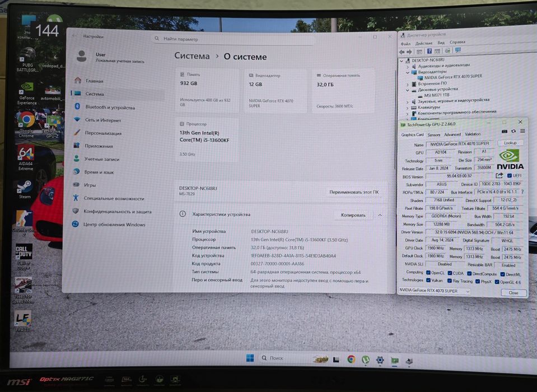The image size is (537, 392).
Task: Open the Действие menu in Device Manager
Action: pyautogui.click(x=424, y=43)
